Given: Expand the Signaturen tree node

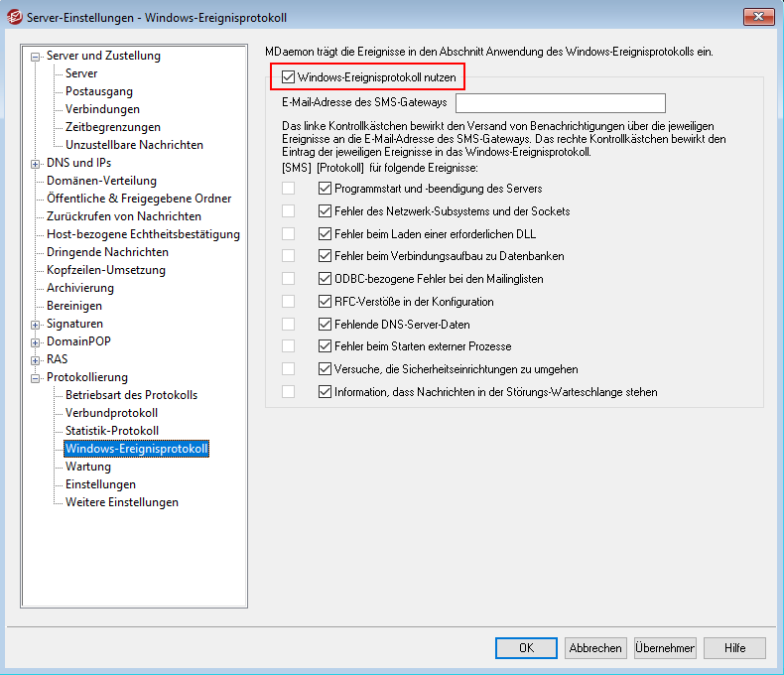Looking at the screenshot, I should pos(37,325).
